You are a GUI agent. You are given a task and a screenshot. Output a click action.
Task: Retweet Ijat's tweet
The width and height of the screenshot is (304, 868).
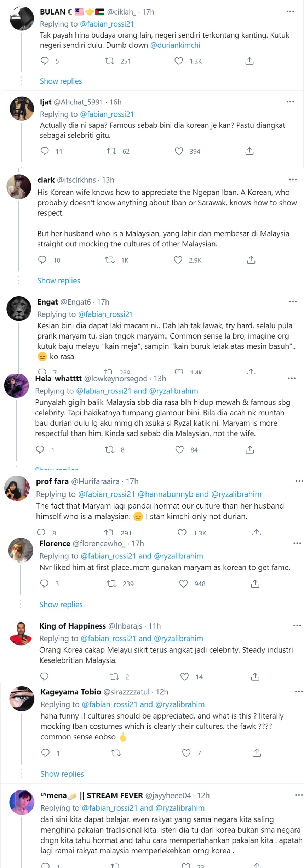point(111,151)
